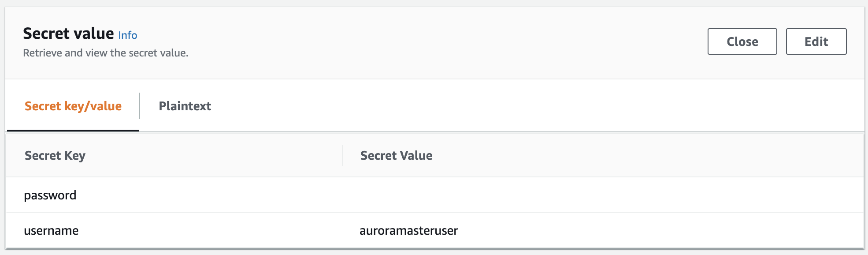Click the Edit button
868x255 pixels.
(x=816, y=41)
